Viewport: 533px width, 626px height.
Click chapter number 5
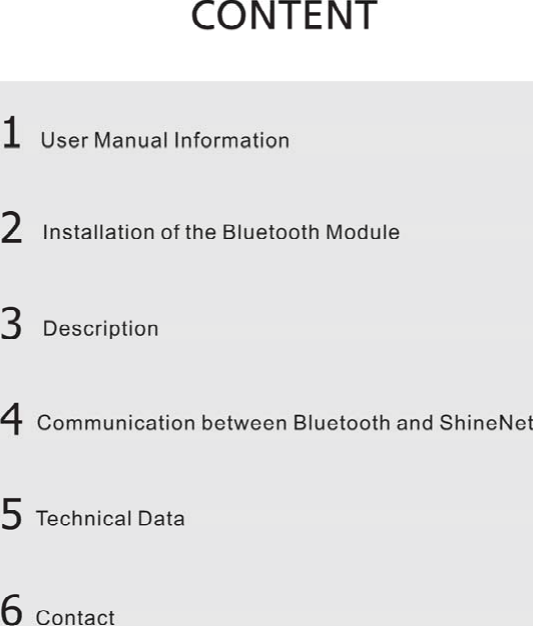point(12,514)
